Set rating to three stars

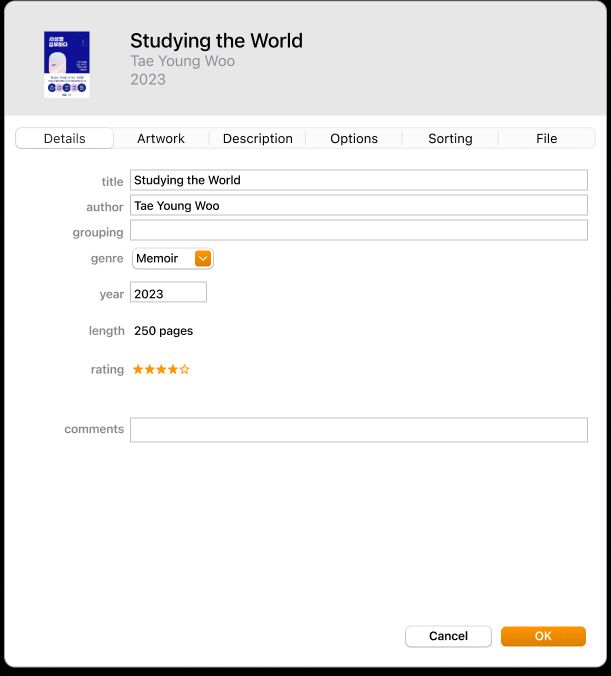click(161, 369)
